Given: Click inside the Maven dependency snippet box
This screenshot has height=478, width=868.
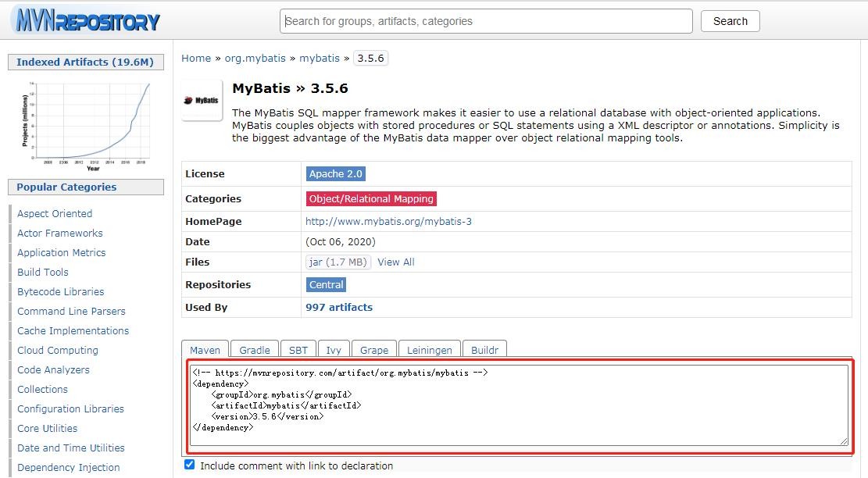Looking at the screenshot, I should pyautogui.click(x=519, y=405).
